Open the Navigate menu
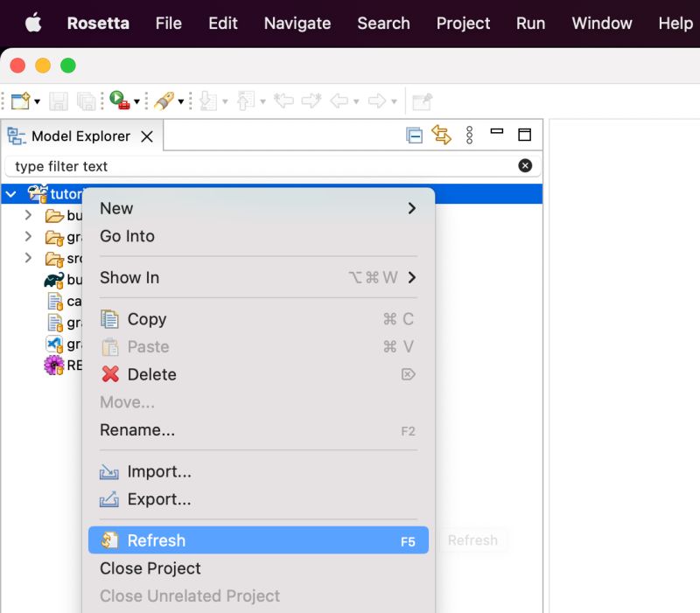 point(297,24)
